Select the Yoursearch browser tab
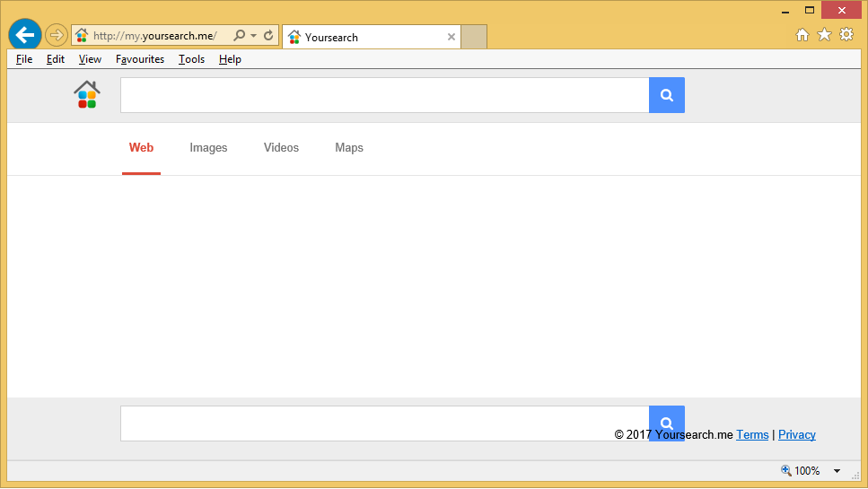This screenshot has width=868, height=489. (372, 37)
